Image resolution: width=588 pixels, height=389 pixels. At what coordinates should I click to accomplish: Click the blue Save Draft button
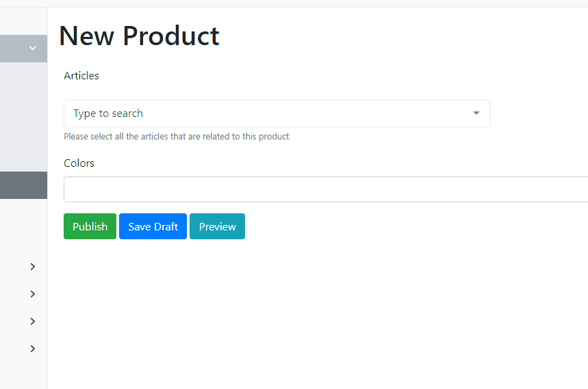pos(153,226)
